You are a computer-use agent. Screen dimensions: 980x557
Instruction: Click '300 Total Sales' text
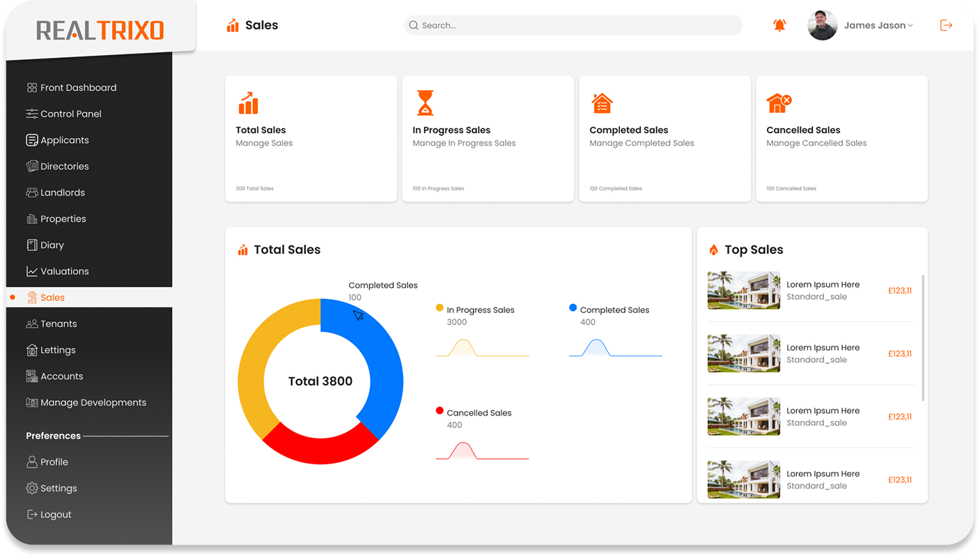coord(254,188)
